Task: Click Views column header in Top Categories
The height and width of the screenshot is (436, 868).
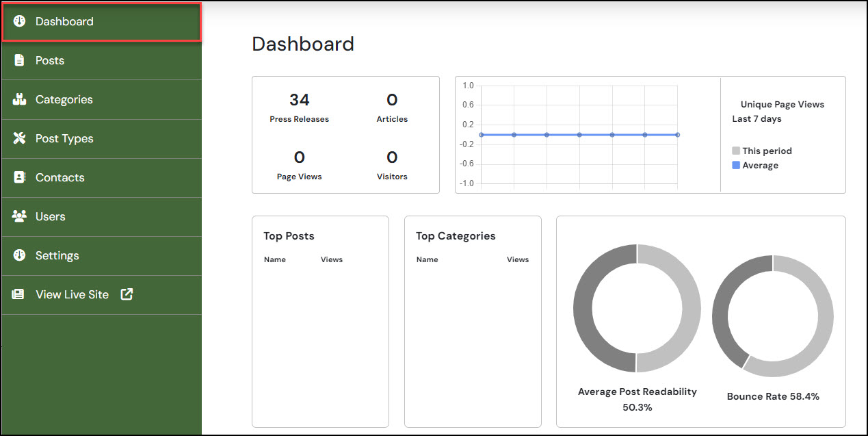Action: [x=518, y=259]
